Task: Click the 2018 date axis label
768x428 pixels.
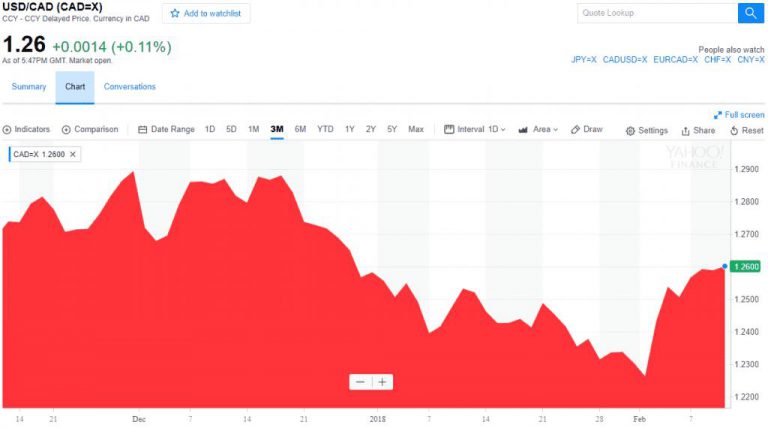Action: pyautogui.click(x=378, y=419)
